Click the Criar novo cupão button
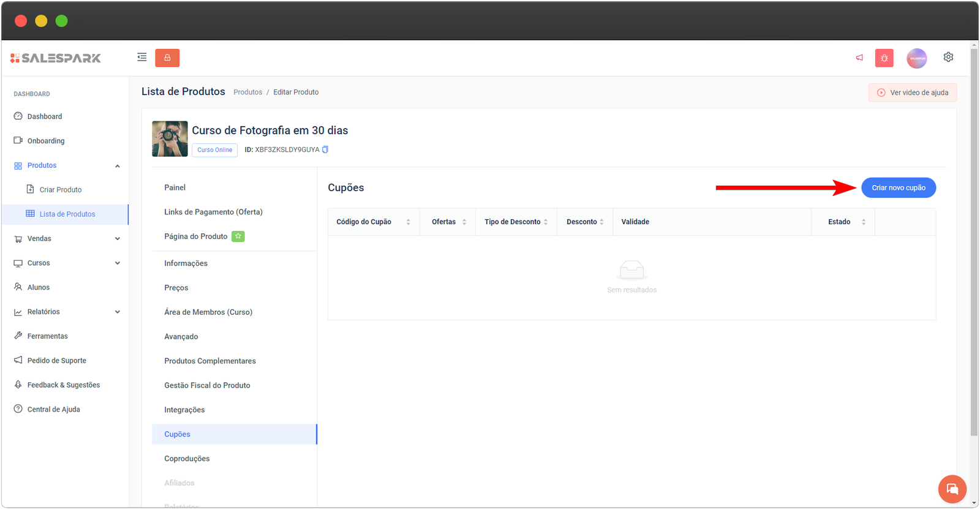 coord(898,187)
